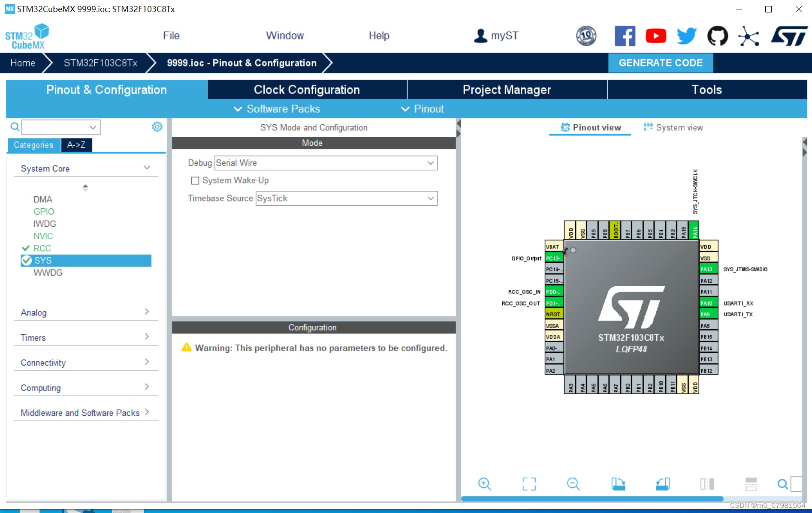Select the PA9 USART1_TX pin
Screen dimensions: 812x513
(x=708, y=314)
